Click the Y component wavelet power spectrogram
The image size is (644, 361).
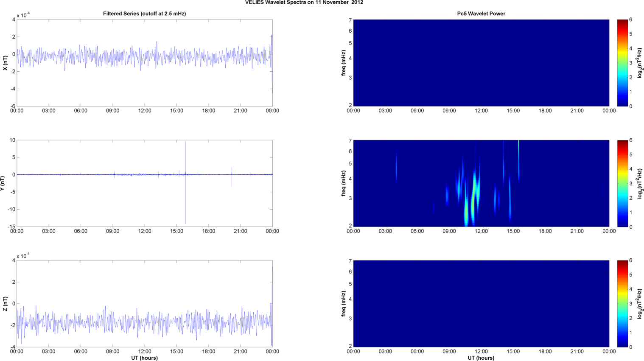pyautogui.click(x=481, y=183)
